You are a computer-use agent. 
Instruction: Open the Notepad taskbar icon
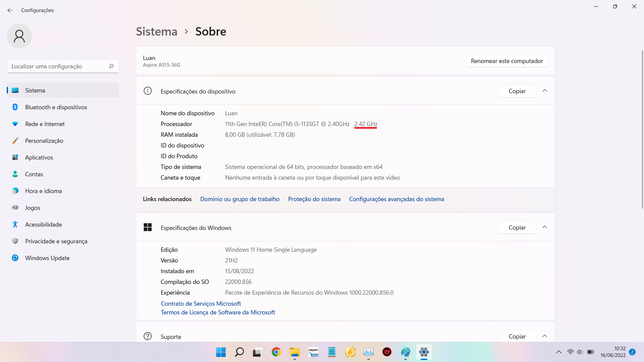tap(331, 352)
